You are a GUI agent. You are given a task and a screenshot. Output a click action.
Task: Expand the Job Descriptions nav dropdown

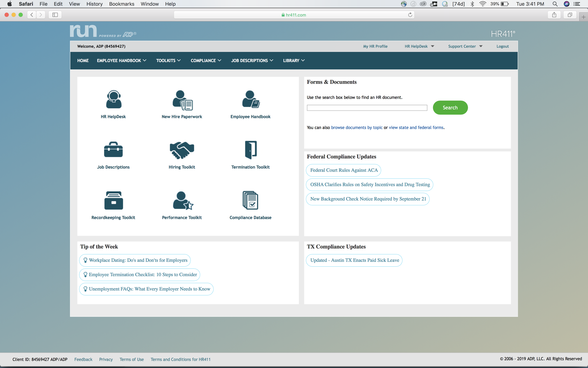coord(252,61)
